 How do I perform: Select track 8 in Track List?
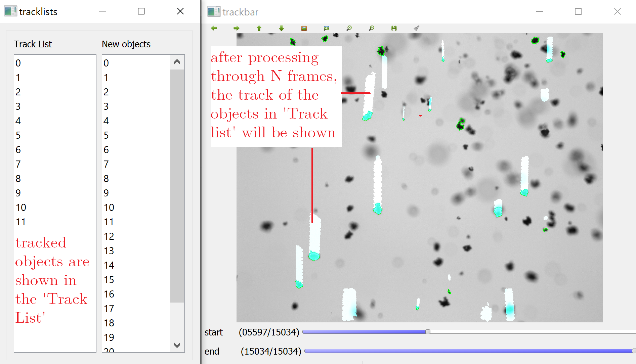tap(55, 178)
